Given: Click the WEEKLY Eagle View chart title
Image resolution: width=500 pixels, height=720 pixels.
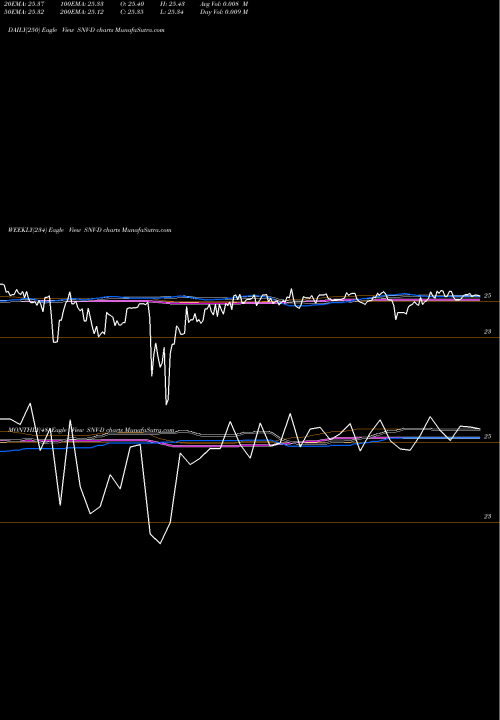Looking at the screenshot, I should pyautogui.click(x=90, y=230).
